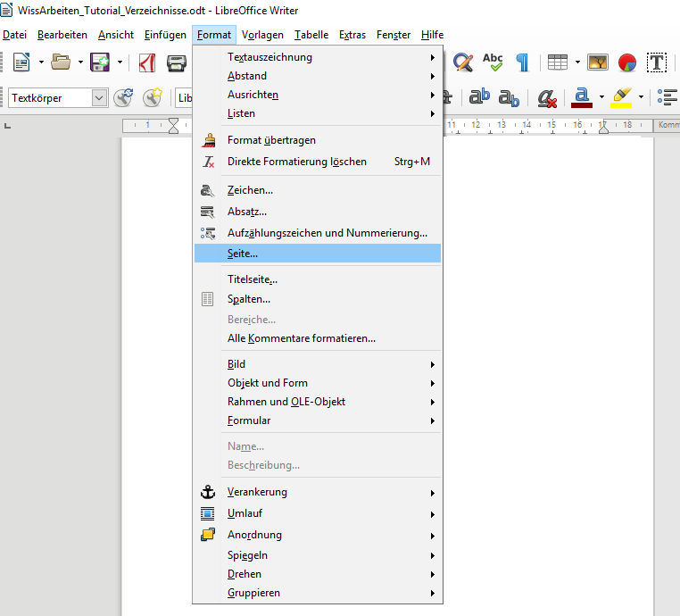Toggle formatting marks (pilcrow) icon

pyautogui.click(x=522, y=62)
